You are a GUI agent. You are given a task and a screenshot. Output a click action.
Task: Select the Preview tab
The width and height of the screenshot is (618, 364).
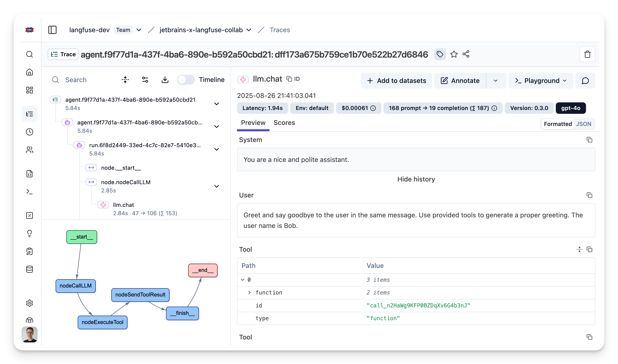coord(253,123)
